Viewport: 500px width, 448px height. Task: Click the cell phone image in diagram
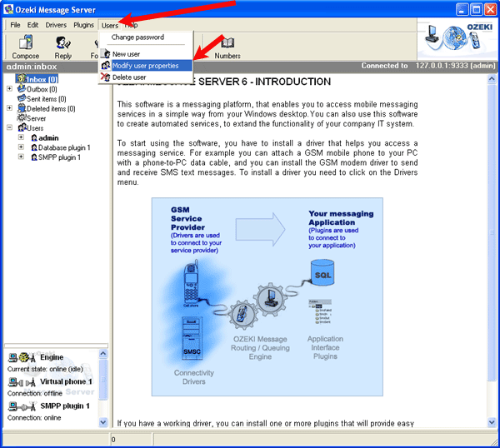tap(192, 283)
